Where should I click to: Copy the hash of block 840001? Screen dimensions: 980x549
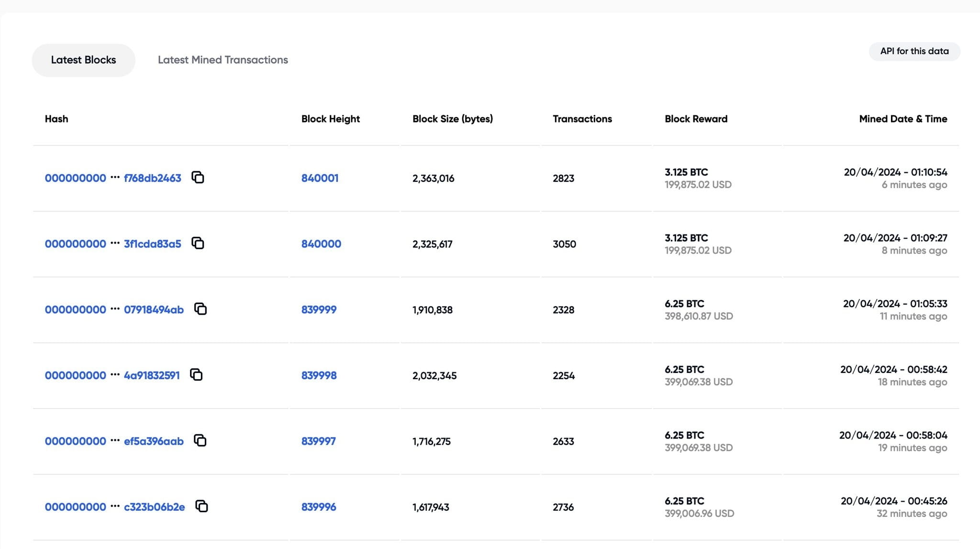click(199, 177)
